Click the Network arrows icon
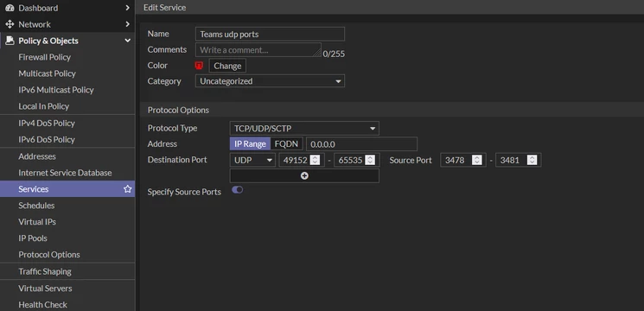 click(10, 24)
